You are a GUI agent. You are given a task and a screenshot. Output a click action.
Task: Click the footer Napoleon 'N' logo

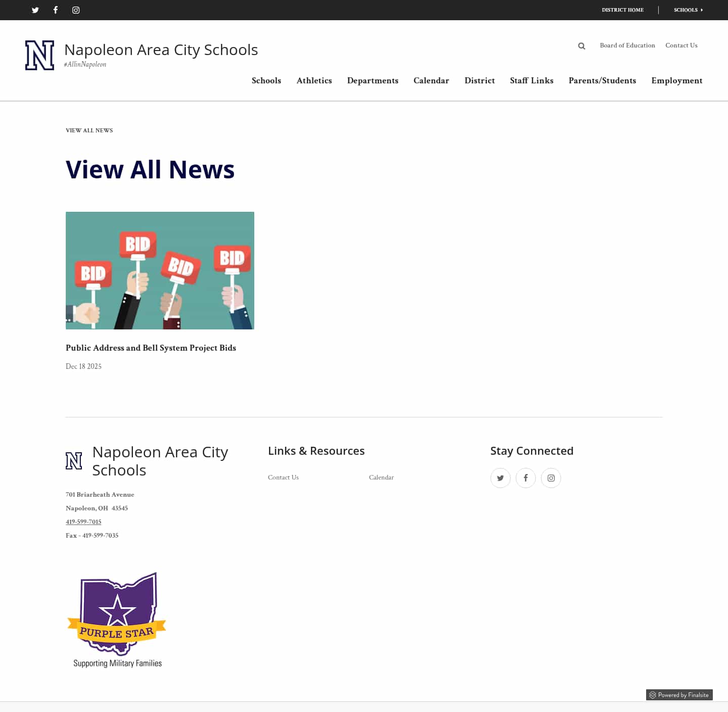pyautogui.click(x=74, y=460)
